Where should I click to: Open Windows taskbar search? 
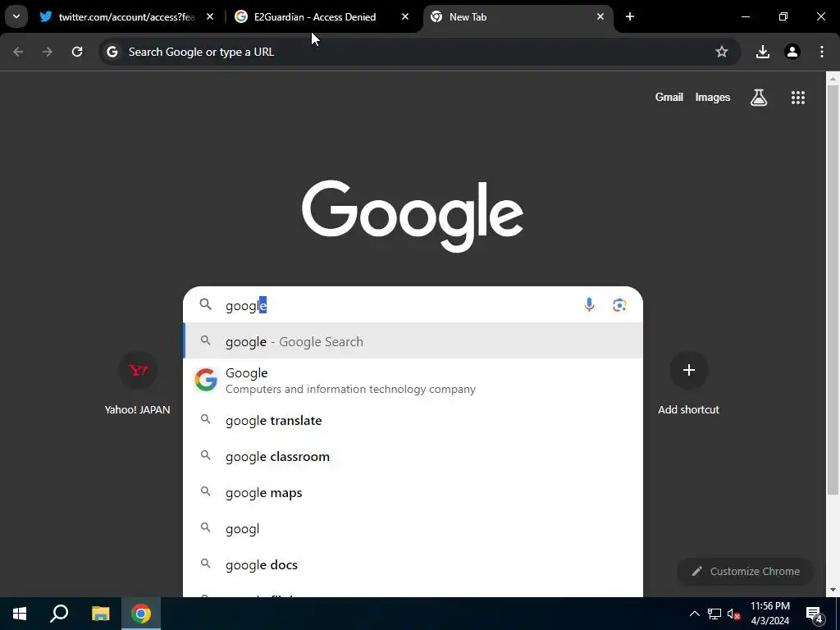[x=59, y=614]
